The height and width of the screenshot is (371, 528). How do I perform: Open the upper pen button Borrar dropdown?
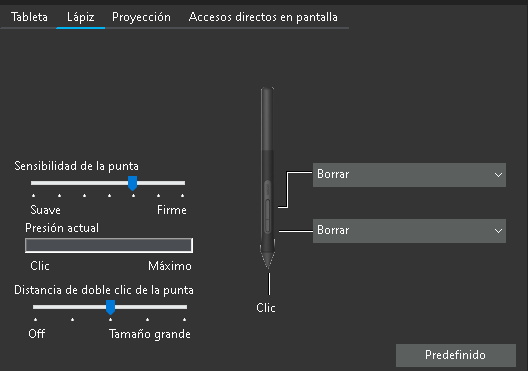pos(409,175)
